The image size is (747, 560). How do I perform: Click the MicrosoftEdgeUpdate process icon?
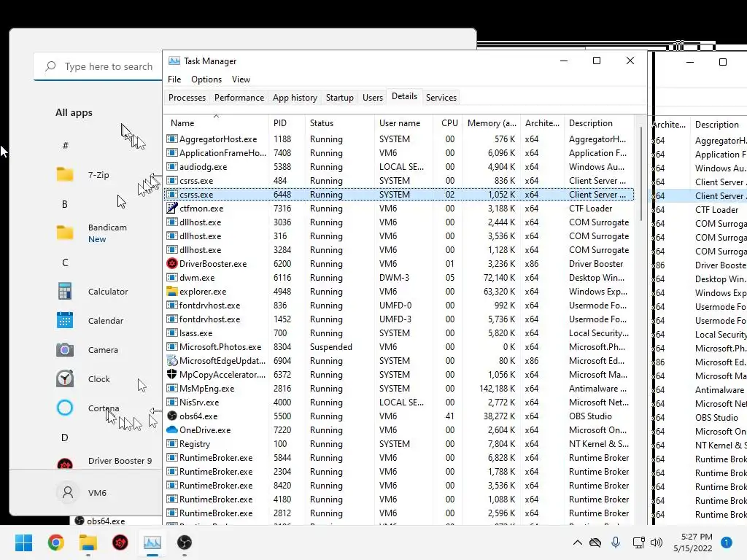tap(172, 360)
